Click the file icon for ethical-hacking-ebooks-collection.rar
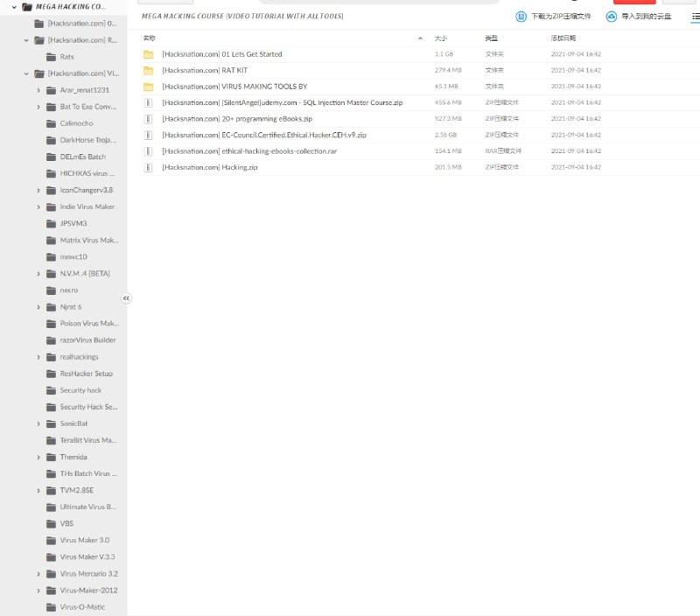 148,151
